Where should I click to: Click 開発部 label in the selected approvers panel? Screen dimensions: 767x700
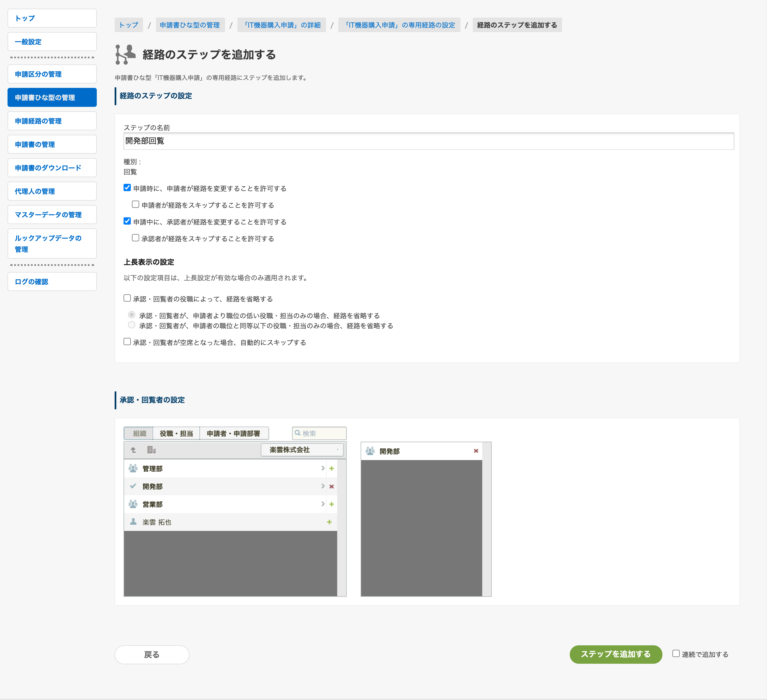390,451
